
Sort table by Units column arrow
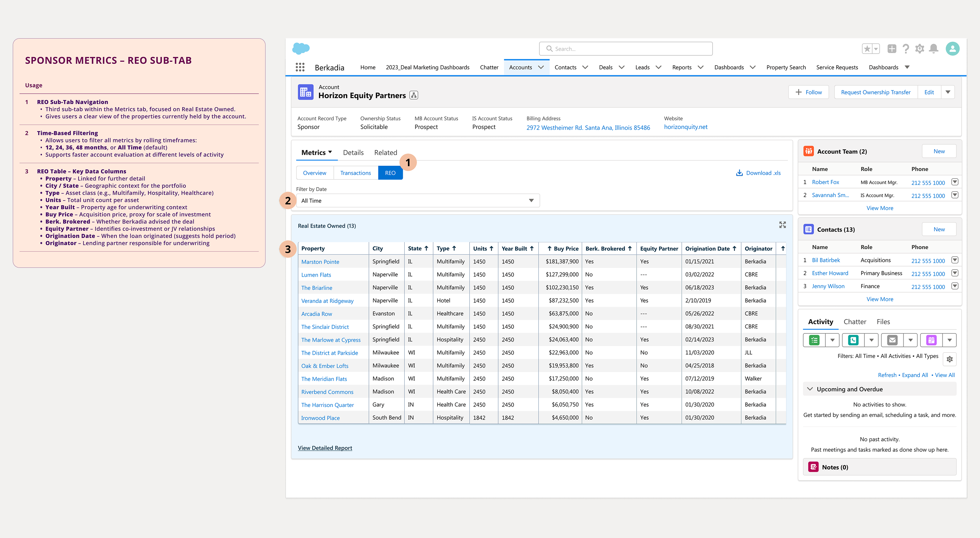coord(491,248)
